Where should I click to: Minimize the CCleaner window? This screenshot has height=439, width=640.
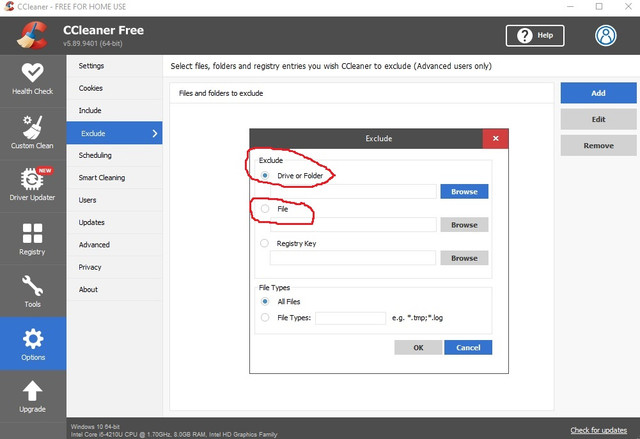[570, 6]
